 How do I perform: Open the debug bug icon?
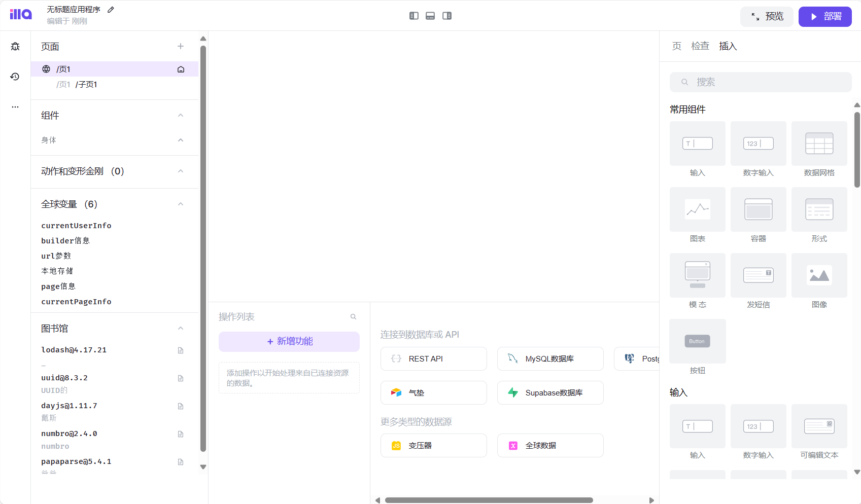click(x=15, y=47)
